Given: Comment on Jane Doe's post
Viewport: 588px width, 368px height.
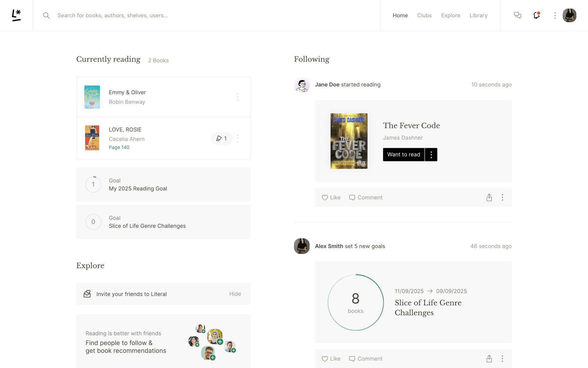Looking at the screenshot, I should (366, 197).
